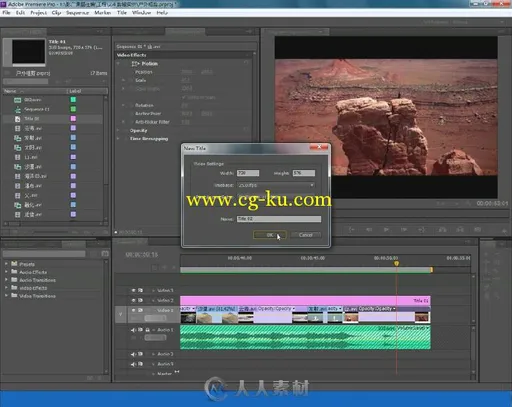Mute Audio 3 track speaker icon
The image size is (512, 407).
point(133,364)
